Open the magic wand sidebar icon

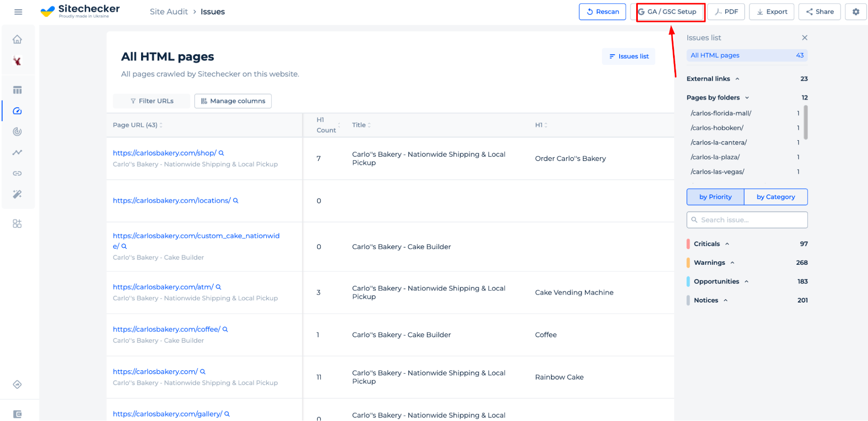[x=17, y=194]
